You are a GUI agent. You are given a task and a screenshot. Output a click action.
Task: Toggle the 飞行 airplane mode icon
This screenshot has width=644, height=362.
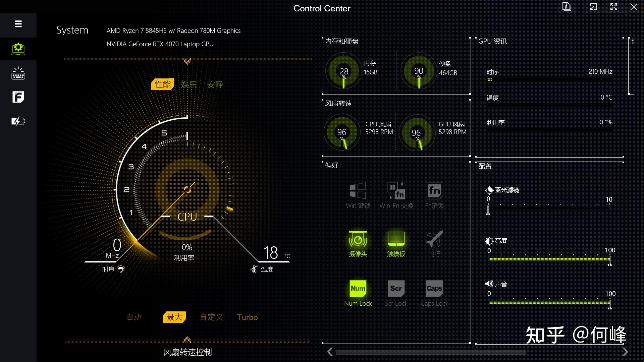[x=434, y=239]
